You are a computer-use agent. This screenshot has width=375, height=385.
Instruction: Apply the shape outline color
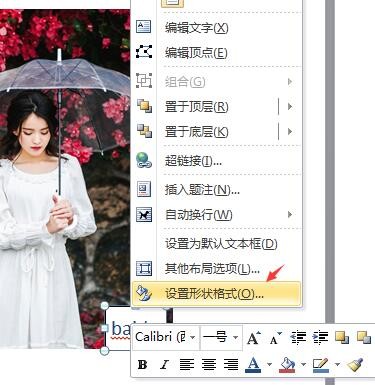(321, 365)
